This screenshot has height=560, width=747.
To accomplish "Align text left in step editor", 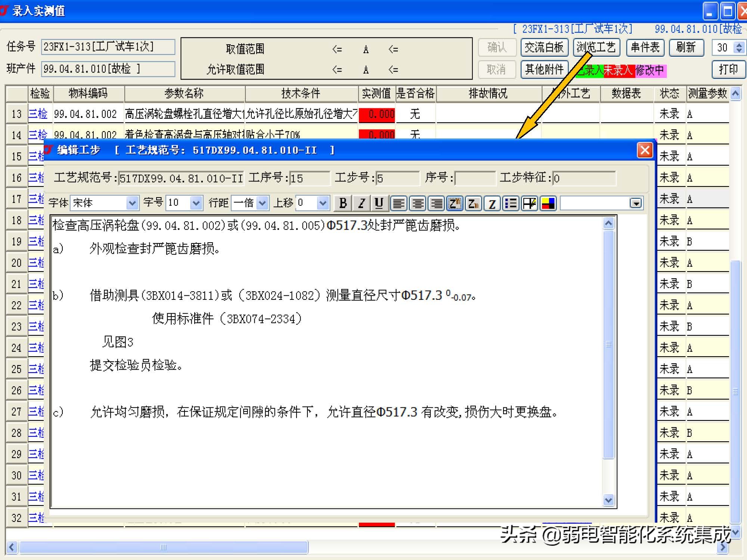I will 399,203.
